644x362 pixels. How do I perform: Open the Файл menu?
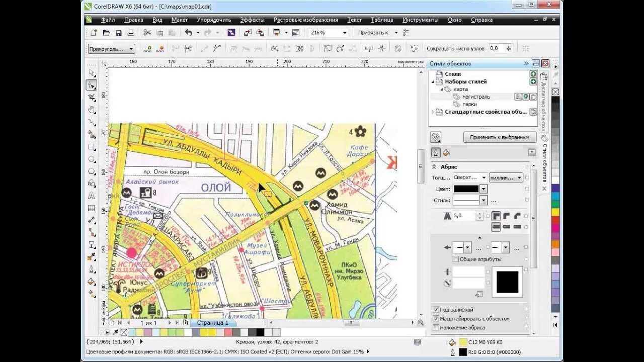click(x=108, y=20)
